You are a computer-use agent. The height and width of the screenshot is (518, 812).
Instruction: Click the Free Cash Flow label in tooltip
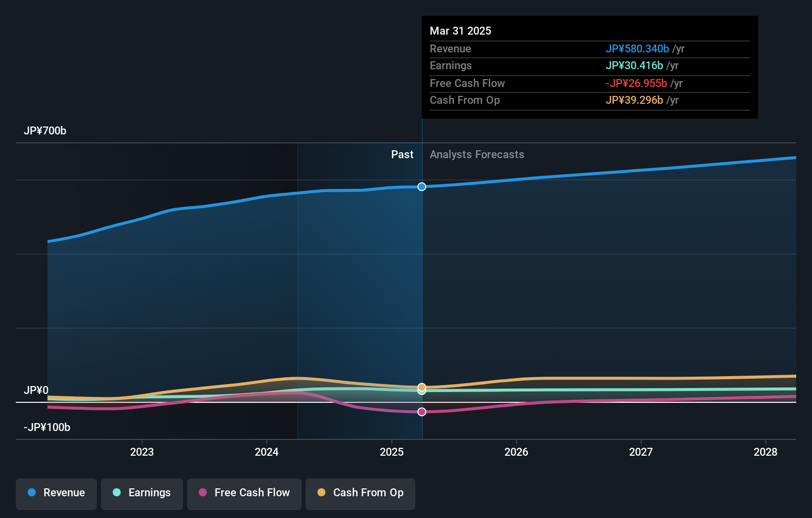(x=467, y=84)
